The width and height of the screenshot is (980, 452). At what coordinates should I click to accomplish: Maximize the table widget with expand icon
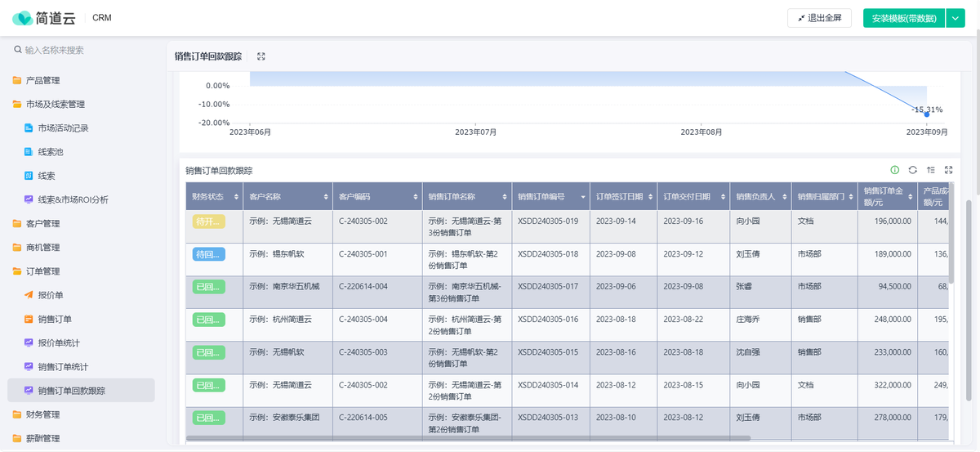(x=948, y=170)
